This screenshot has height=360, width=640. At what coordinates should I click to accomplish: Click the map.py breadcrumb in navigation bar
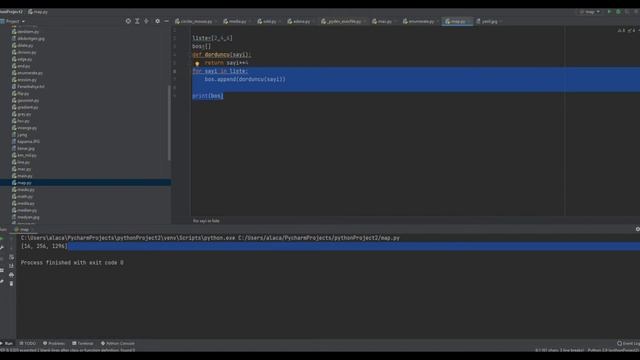(x=38, y=12)
